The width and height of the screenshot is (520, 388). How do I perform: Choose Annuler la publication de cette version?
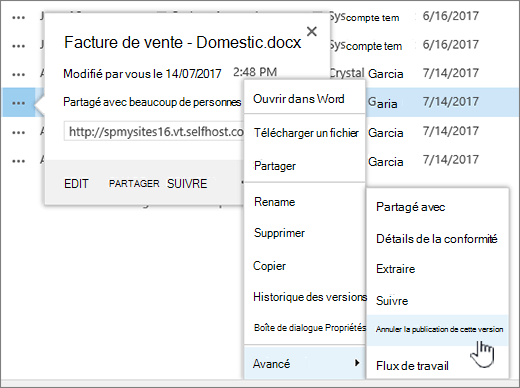pyautogui.click(x=437, y=329)
